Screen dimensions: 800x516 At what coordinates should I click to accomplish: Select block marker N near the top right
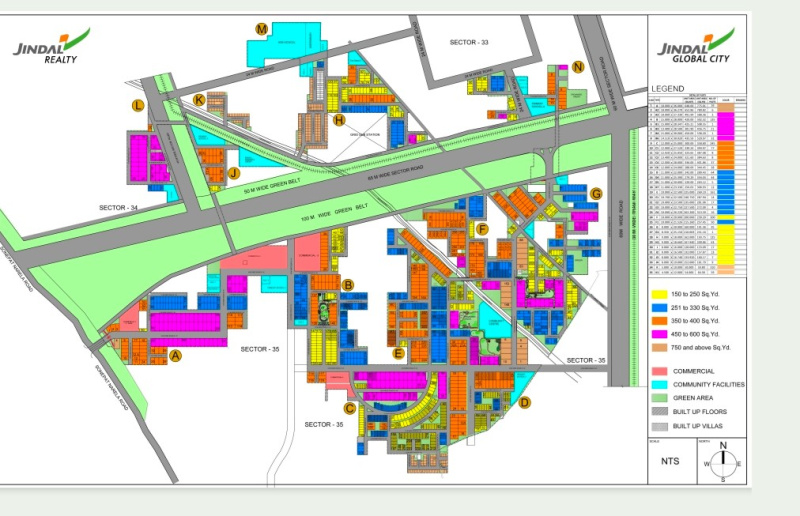tap(578, 67)
